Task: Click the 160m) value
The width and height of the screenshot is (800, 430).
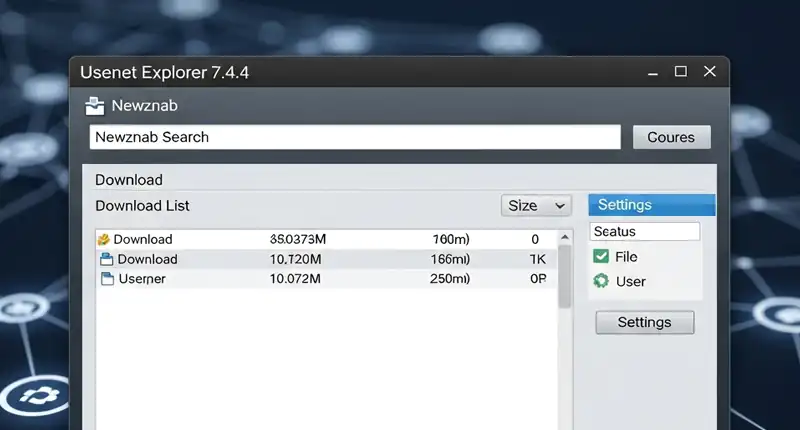Action: (451, 239)
